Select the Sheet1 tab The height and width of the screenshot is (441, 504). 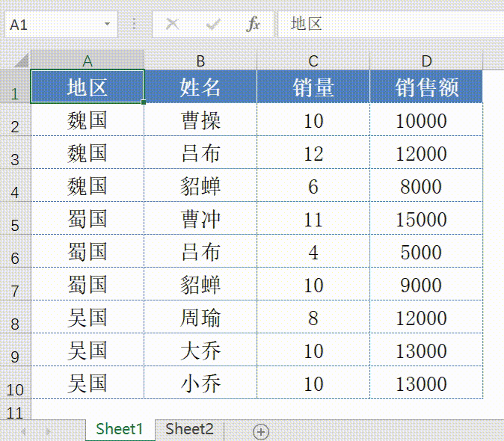pos(120,429)
